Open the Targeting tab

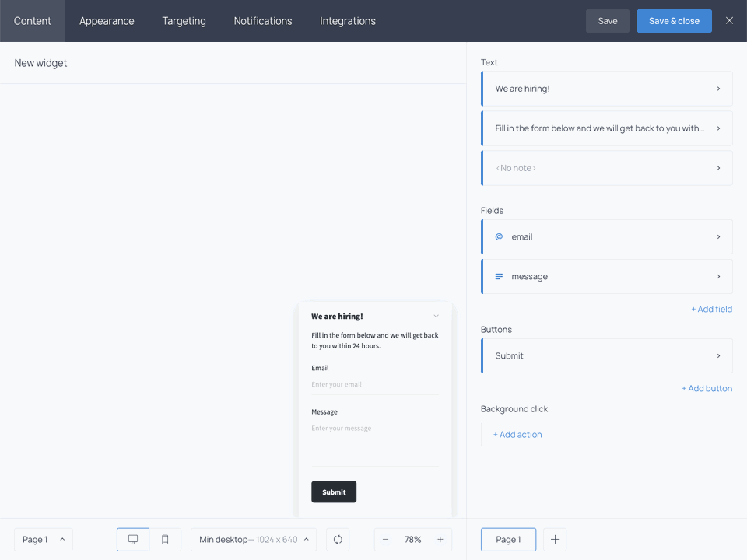coord(184,21)
